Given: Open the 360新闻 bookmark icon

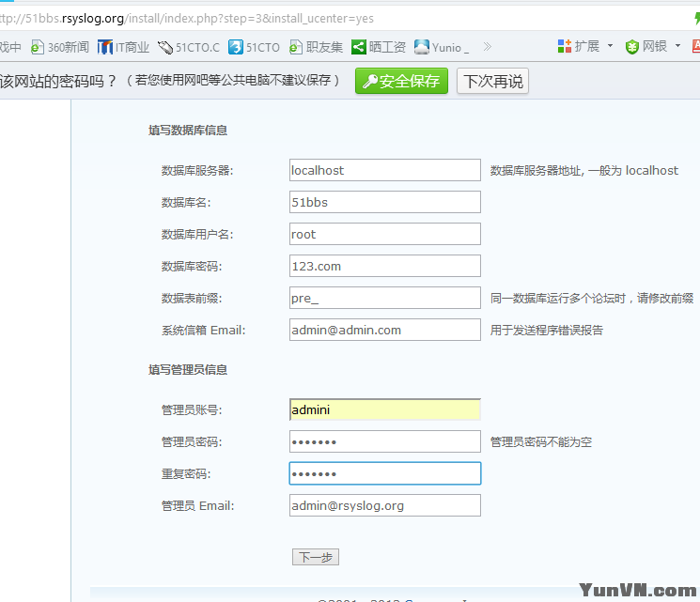Looking at the screenshot, I should coord(37,47).
